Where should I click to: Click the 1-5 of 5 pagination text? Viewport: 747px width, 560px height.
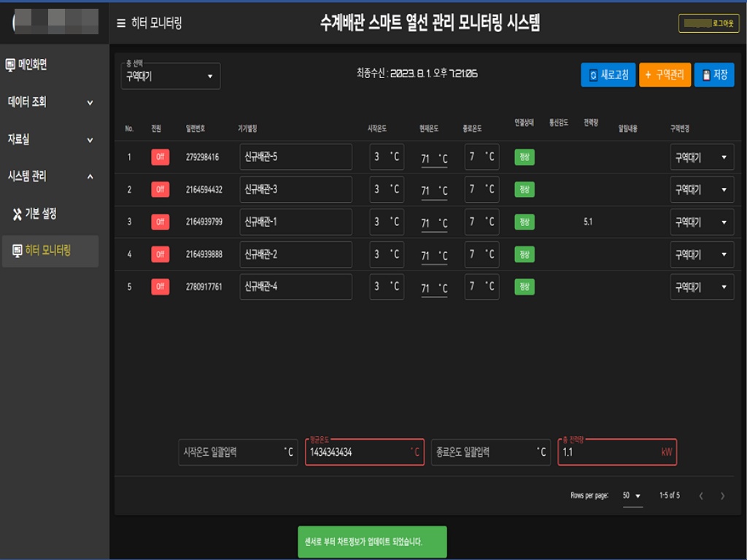point(670,496)
